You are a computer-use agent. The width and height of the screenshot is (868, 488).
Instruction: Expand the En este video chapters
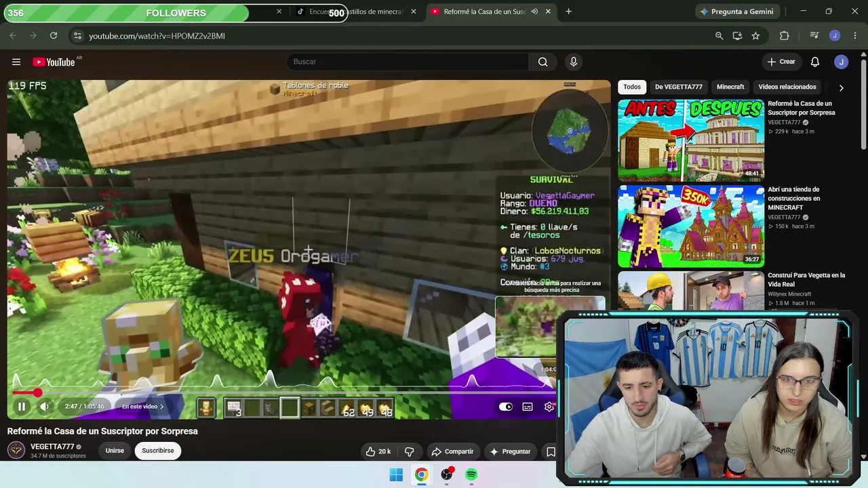coord(142,407)
